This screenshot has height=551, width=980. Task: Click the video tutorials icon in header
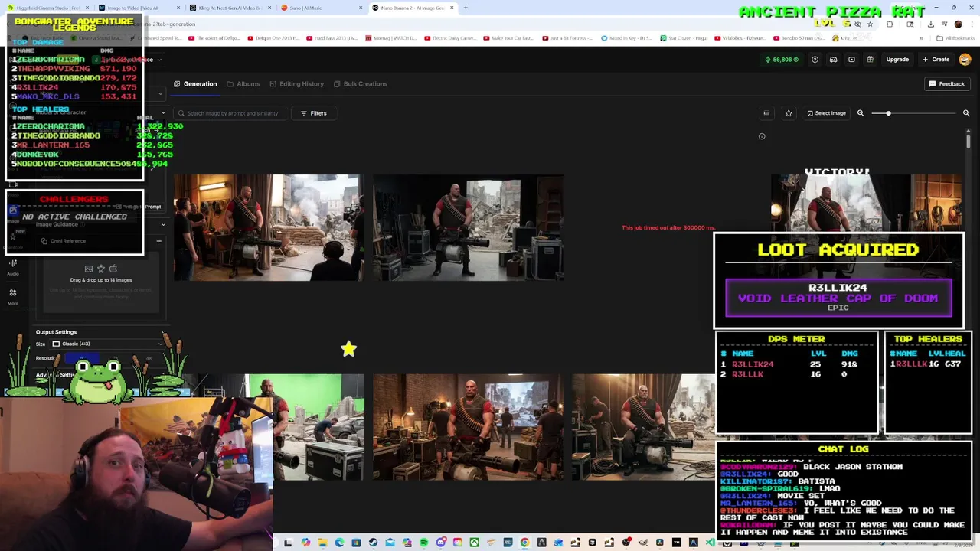(851, 59)
